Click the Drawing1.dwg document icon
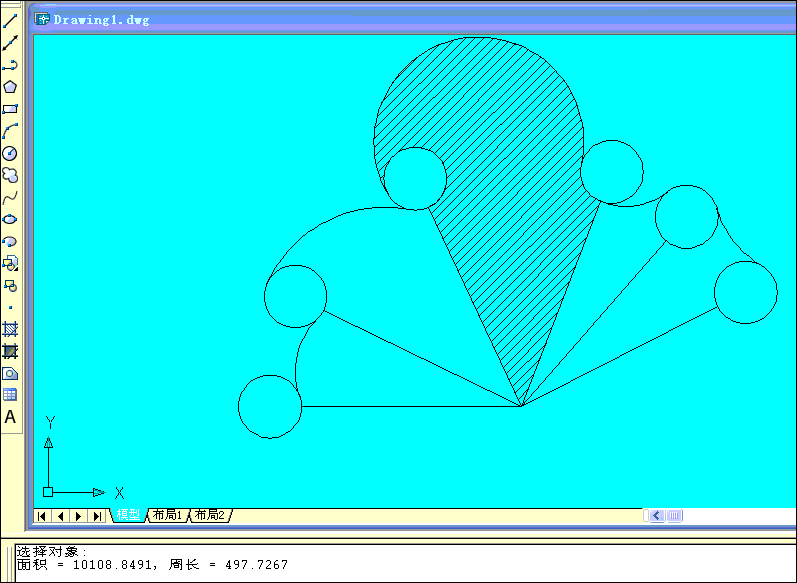The height and width of the screenshot is (583, 797). click(x=42, y=19)
